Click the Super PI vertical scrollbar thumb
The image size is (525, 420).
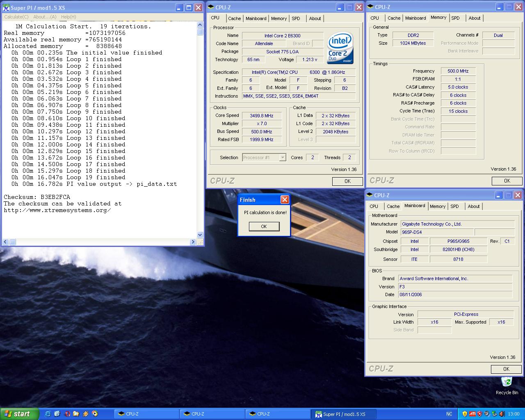pyautogui.click(x=200, y=32)
